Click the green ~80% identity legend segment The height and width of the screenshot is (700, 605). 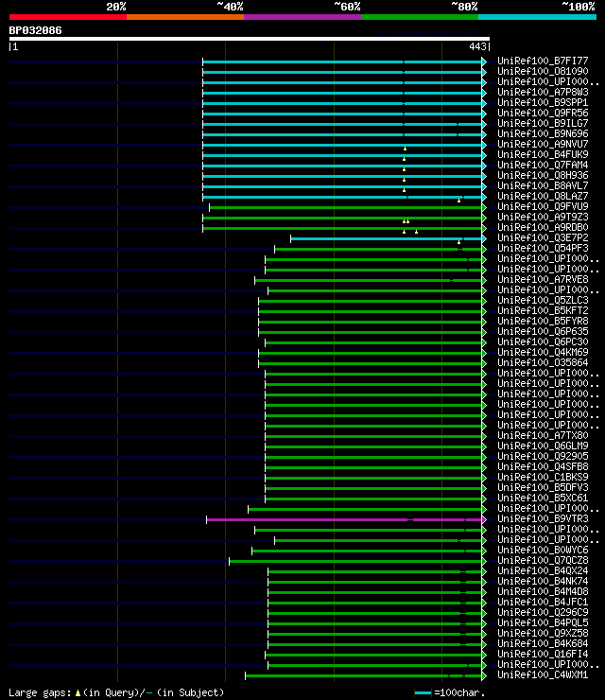click(420, 17)
